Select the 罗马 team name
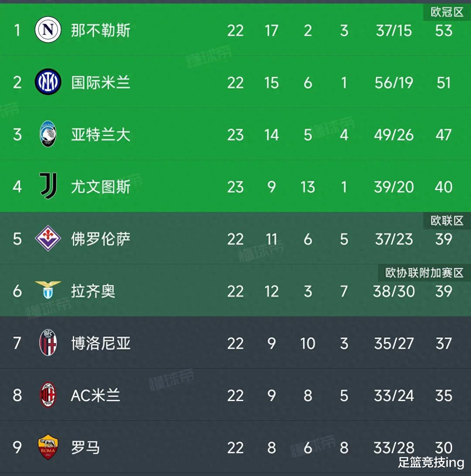 point(85,447)
